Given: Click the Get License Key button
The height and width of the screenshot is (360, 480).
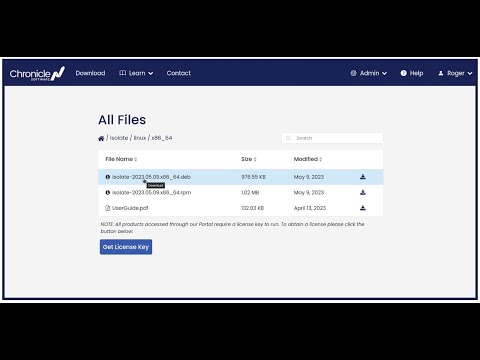Looking at the screenshot, I should coord(126,247).
